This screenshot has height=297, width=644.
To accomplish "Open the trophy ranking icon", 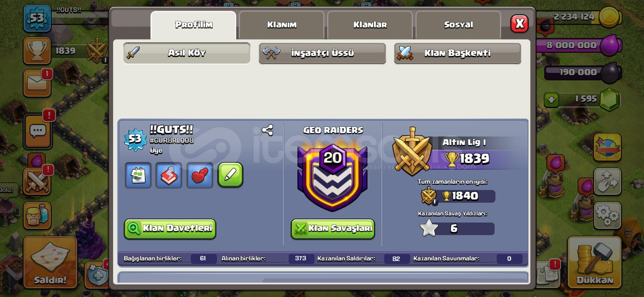I will pyautogui.click(x=37, y=51).
